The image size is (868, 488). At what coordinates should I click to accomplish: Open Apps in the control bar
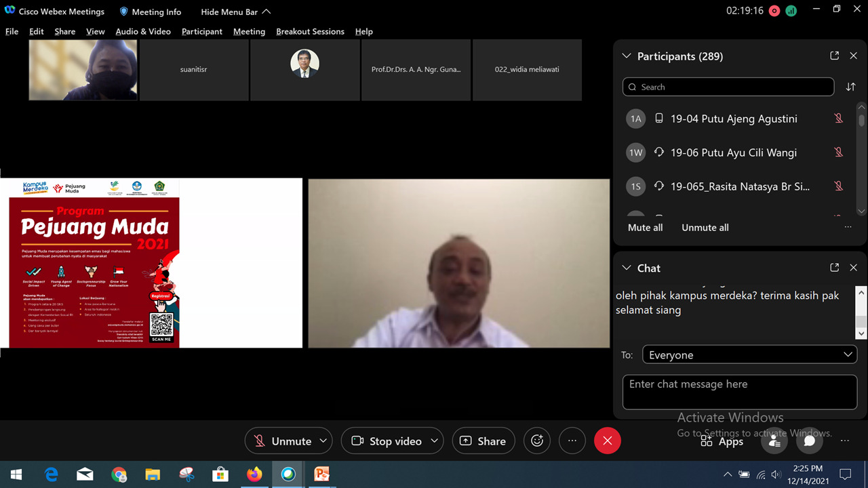[x=722, y=441]
